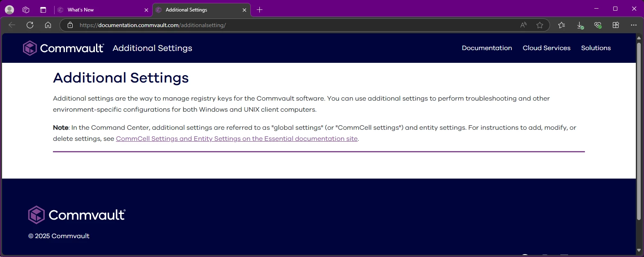Screen dimensions: 644x257
Task: Open the Downloads icon
Action: (580, 25)
